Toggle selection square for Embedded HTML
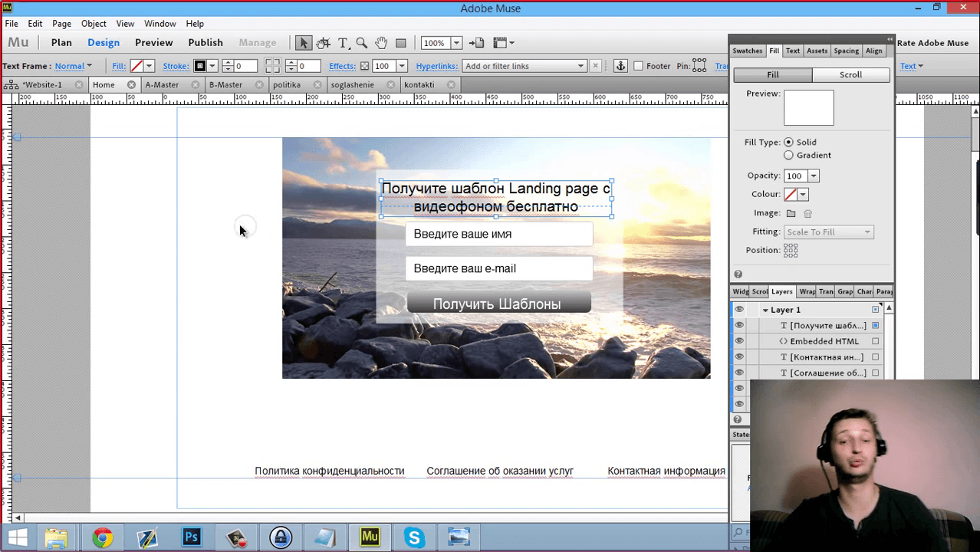980x552 pixels. click(876, 341)
